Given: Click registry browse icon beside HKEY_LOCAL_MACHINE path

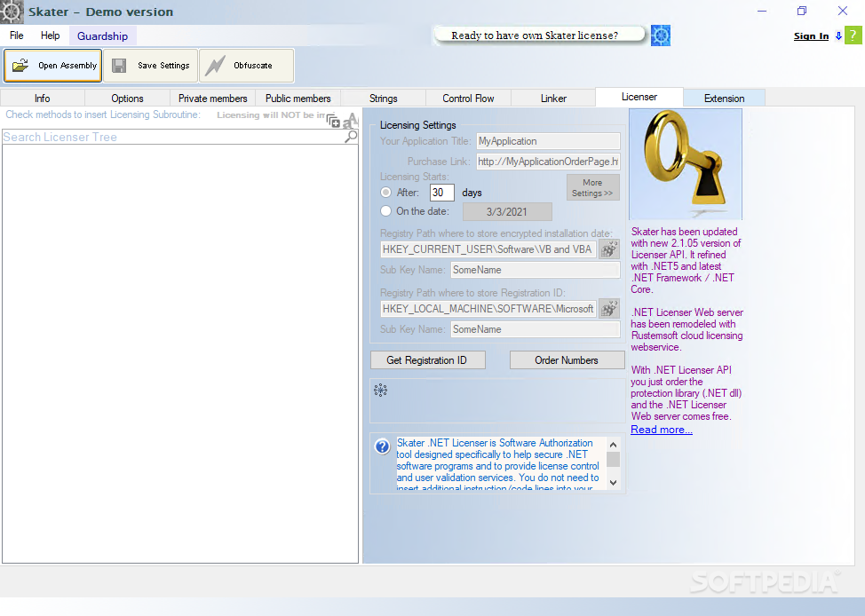Looking at the screenshot, I should pyautogui.click(x=609, y=308).
